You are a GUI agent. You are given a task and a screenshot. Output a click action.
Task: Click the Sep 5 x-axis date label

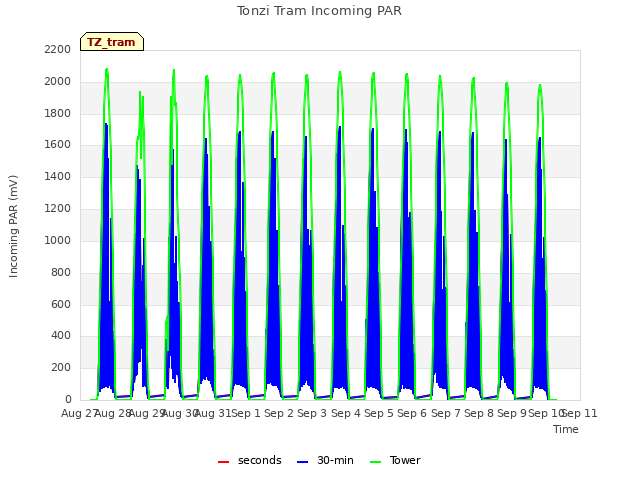(x=379, y=413)
